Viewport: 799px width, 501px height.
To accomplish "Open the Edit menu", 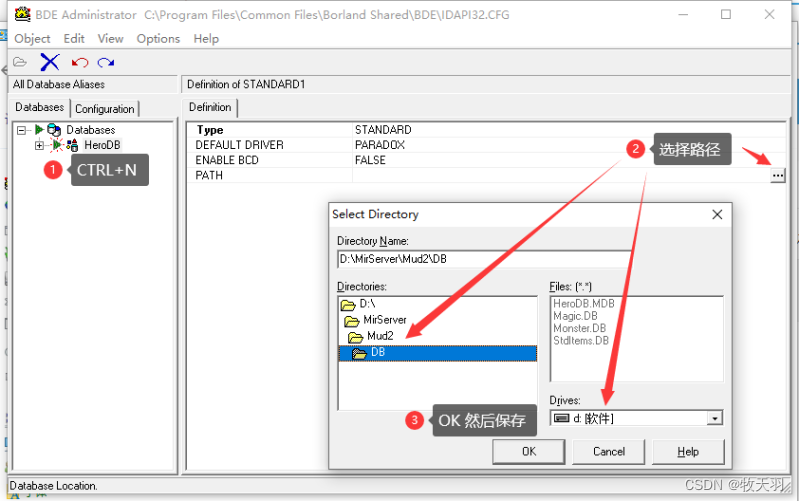I will tap(74, 39).
